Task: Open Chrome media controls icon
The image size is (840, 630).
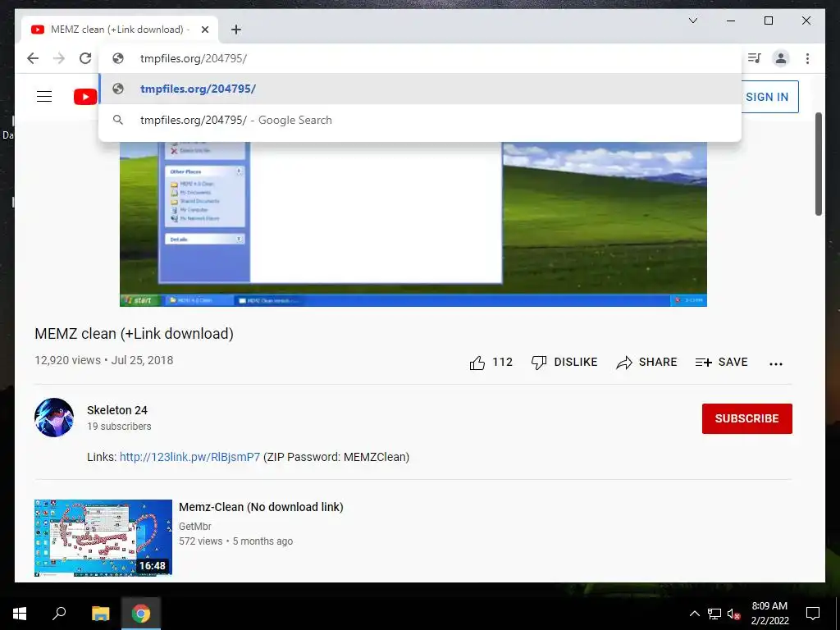Action: click(755, 58)
